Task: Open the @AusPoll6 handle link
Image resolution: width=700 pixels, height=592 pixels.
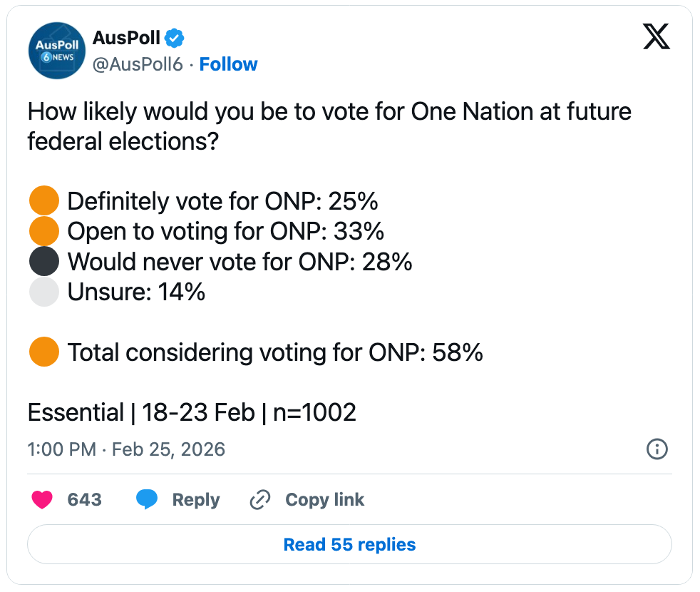Action: point(138,64)
